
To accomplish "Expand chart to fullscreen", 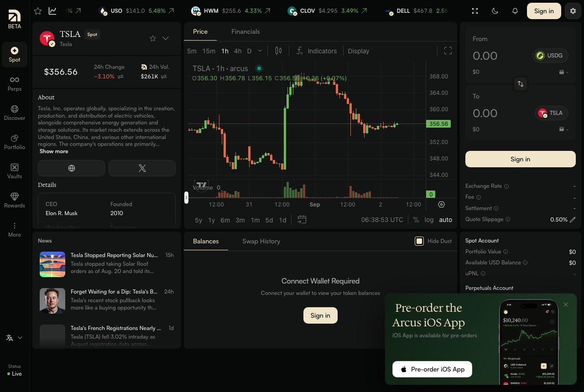I will [448, 51].
